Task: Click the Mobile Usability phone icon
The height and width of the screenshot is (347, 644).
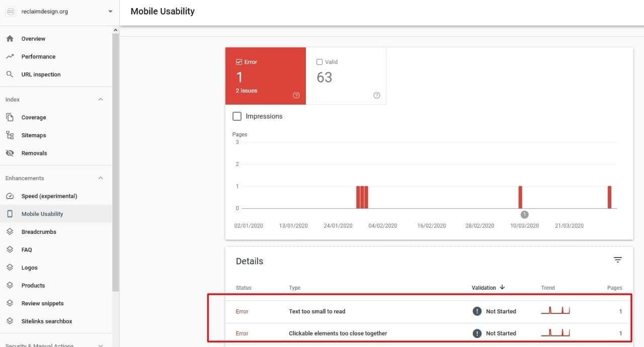Action: [10, 214]
